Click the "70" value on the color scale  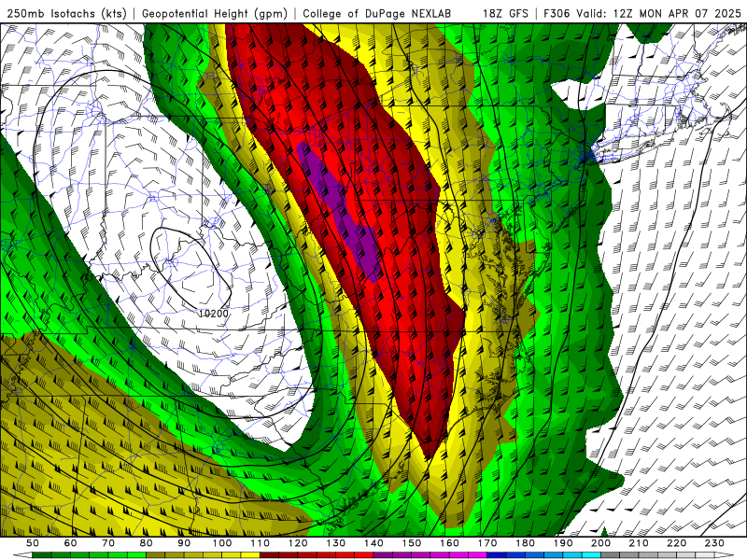coord(108,543)
